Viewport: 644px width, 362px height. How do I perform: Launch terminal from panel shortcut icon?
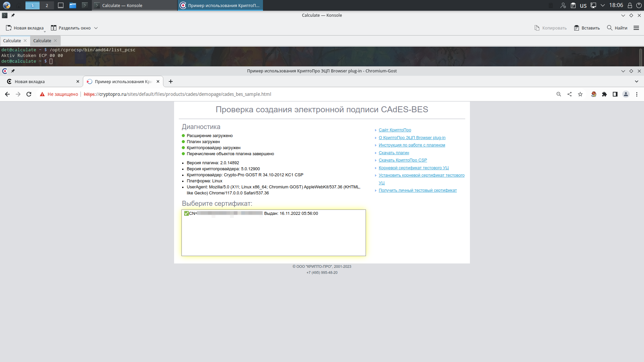tap(85, 5)
